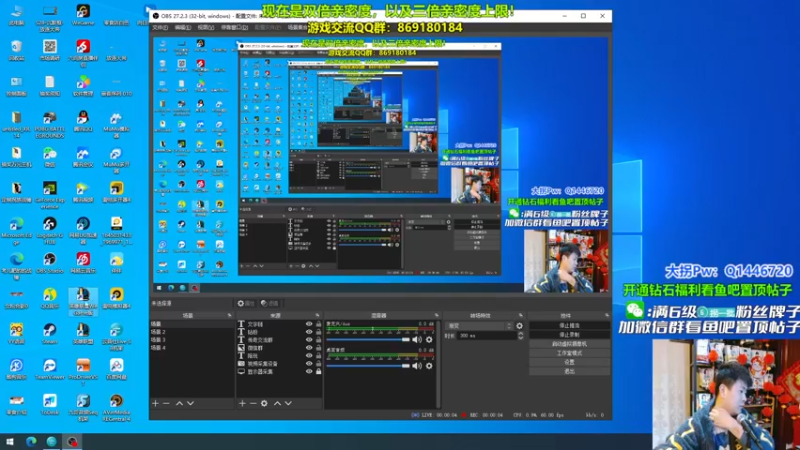Open the AVerMedia RECentral 4 desktop shortcut
The image size is (800, 450).
pyautogui.click(x=116, y=407)
